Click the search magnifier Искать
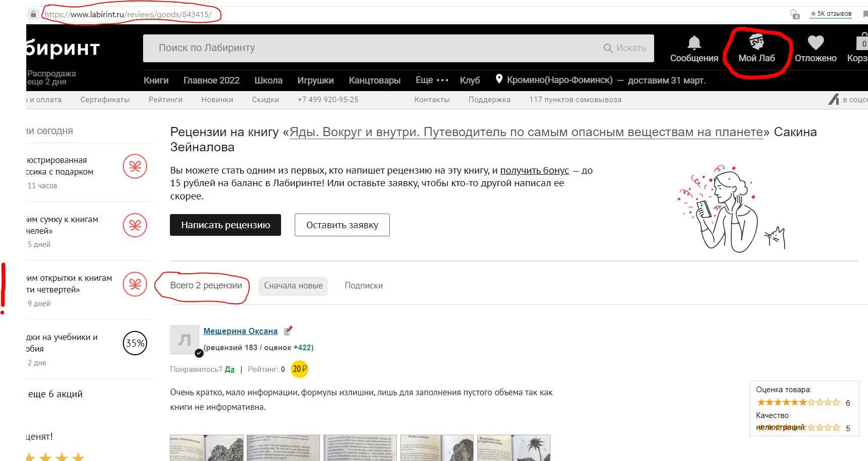 coord(608,48)
